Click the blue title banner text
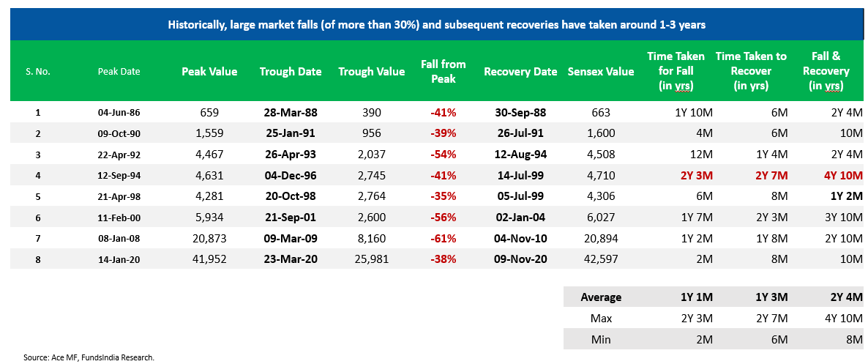This screenshot has width=868, height=364. pos(436,25)
